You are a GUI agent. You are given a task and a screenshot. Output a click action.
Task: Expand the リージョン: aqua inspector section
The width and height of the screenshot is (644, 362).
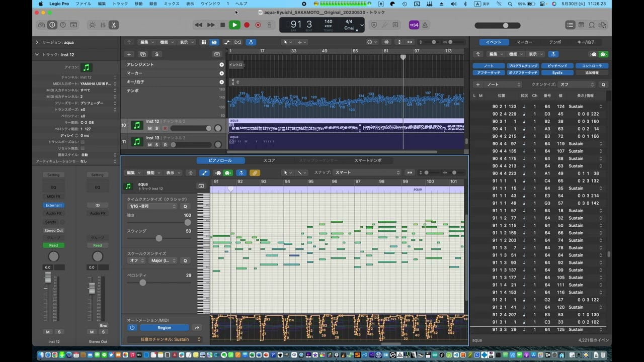tap(37, 43)
